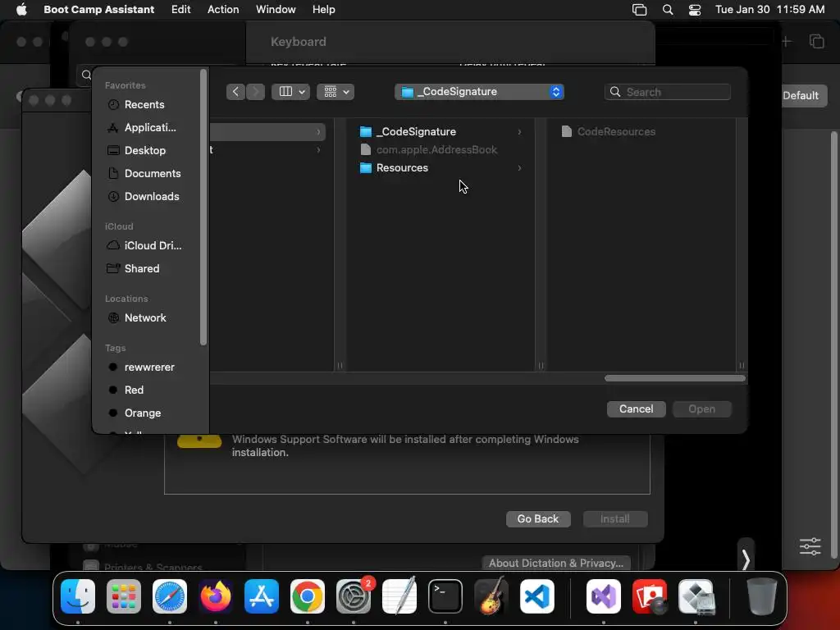Open Photo Booth from the Dock
Viewport: 840px width, 630px height.
[x=650, y=596]
